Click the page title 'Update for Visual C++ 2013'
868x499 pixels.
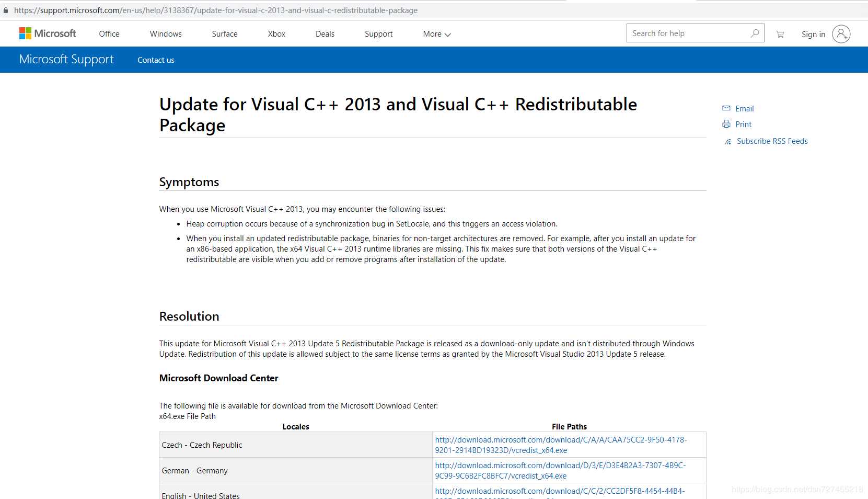click(x=398, y=115)
